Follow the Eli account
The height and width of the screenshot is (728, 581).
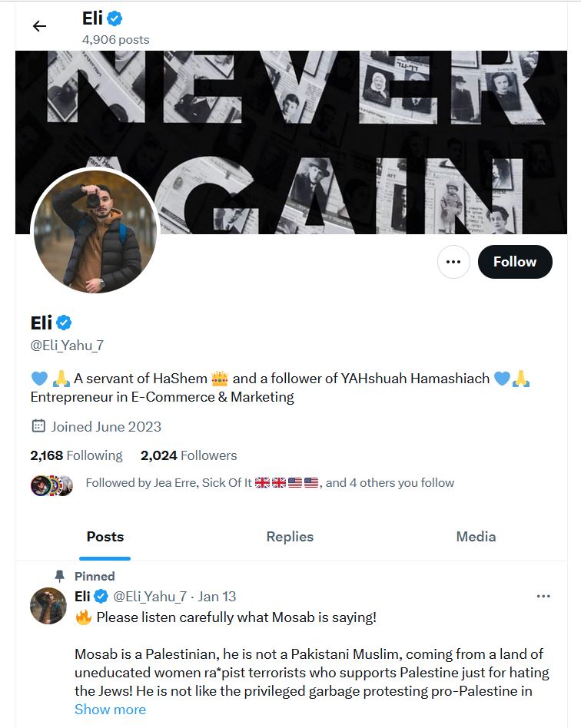pyautogui.click(x=515, y=262)
